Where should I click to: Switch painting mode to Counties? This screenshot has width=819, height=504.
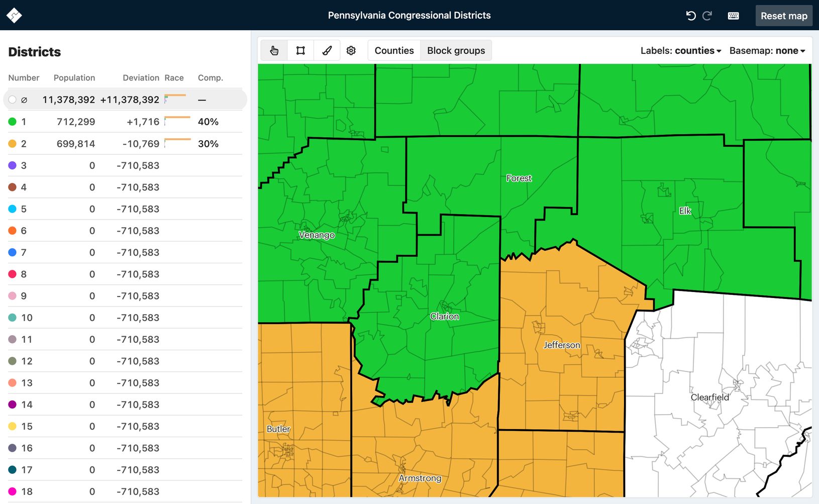(x=393, y=50)
